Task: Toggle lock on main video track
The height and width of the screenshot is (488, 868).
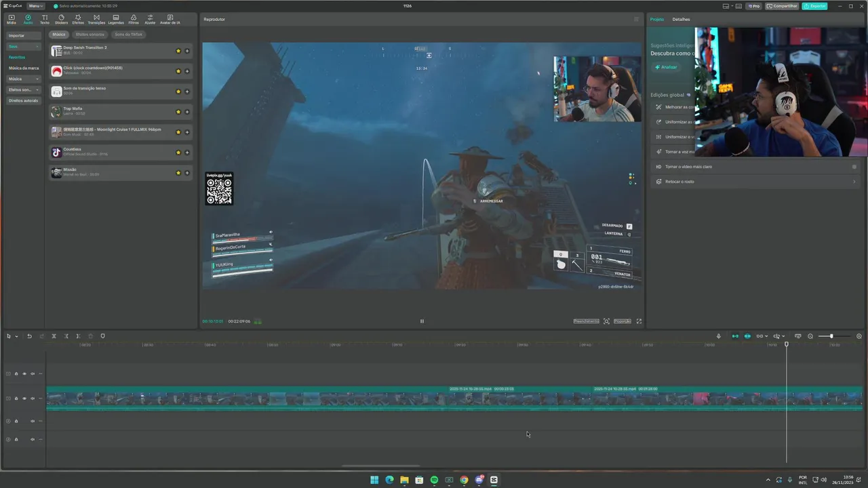Action: click(16, 399)
